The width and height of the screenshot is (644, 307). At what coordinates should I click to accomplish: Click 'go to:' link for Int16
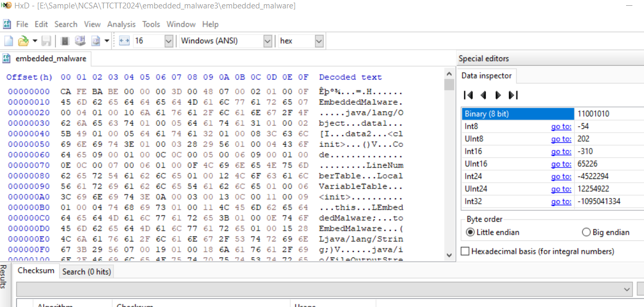pos(561,152)
